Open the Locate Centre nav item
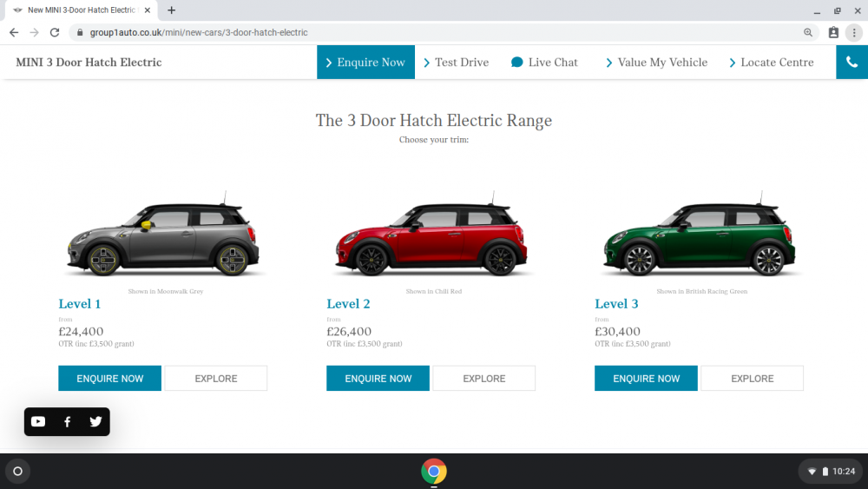868x489 pixels. [x=772, y=62]
